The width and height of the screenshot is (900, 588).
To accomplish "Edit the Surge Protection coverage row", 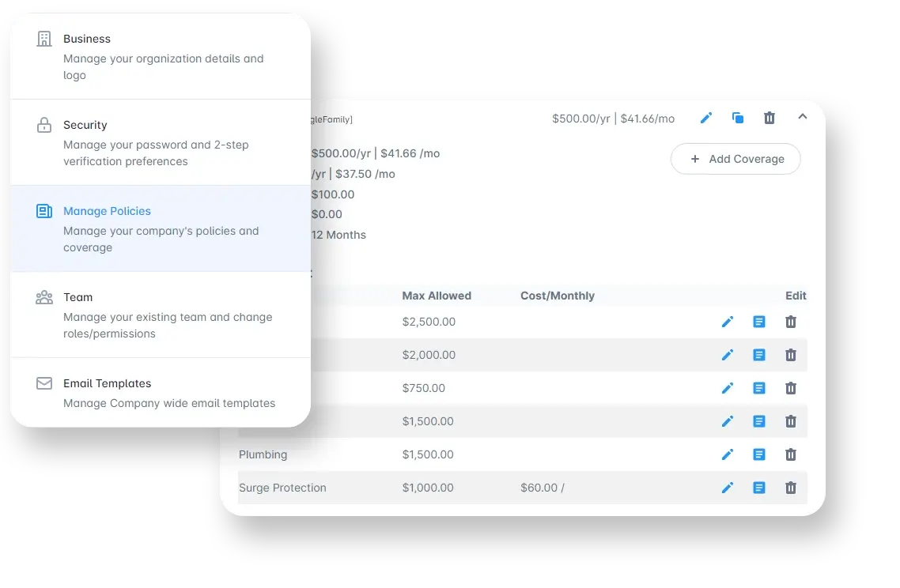I will [x=728, y=488].
